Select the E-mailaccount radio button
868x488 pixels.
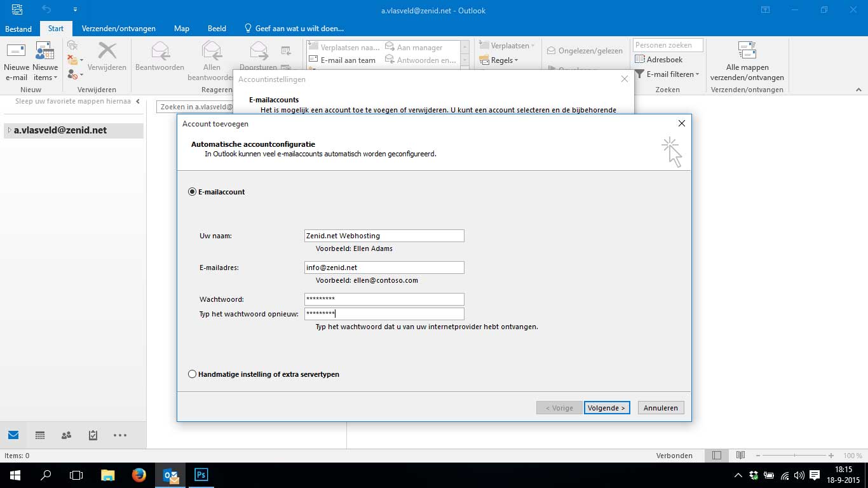pyautogui.click(x=193, y=192)
